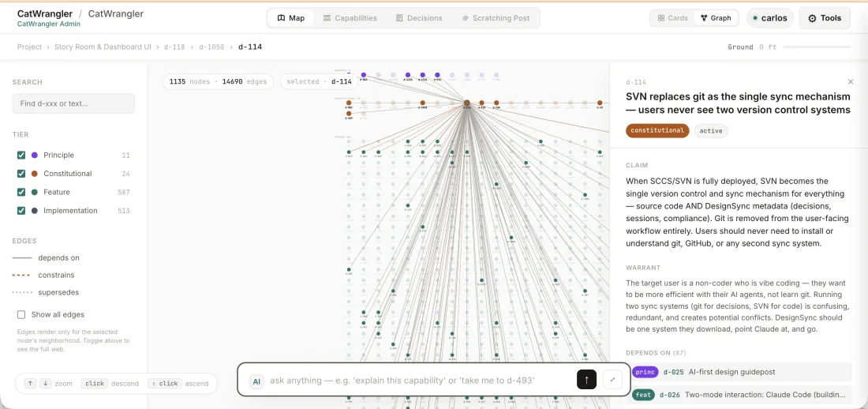Click the Capabilities tab icon
The height and width of the screenshot is (409, 868).
click(x=327, y=17)
